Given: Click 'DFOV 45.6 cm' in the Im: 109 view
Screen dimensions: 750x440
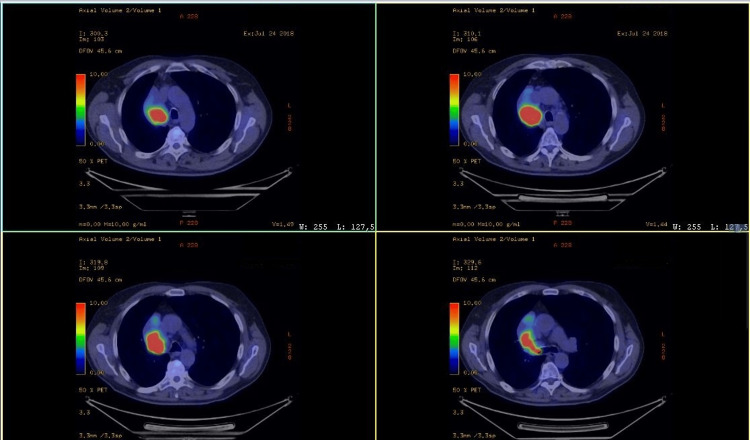Looking at the screenshot, I should click(x=100, y=279).
